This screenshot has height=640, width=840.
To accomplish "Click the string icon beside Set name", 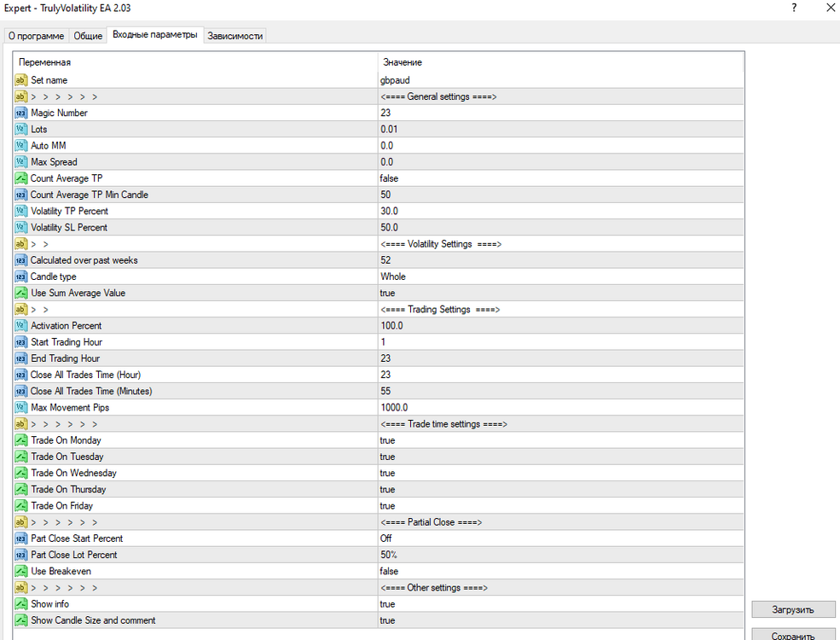I will (20, 80).
